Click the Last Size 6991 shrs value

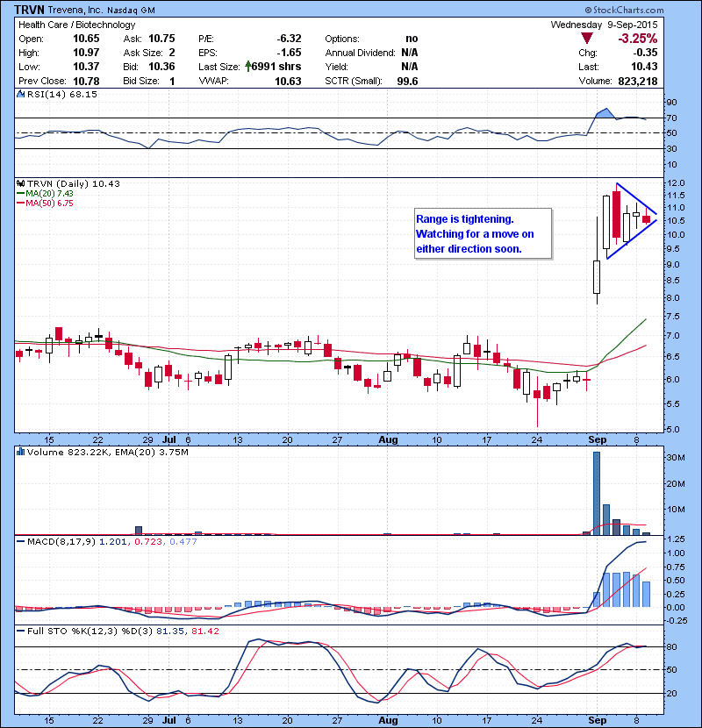coord(276,67)
